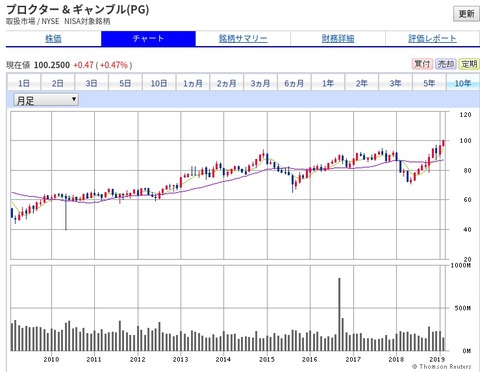Select the 3日 chart period
The height and width of the screenshot is (372, 480).
pyautogui.click(x=91, y=83)
